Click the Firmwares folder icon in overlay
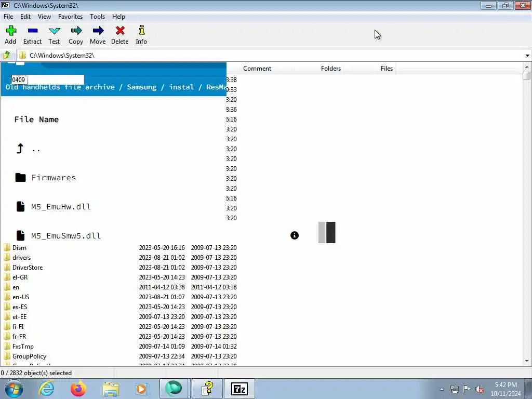The image size is (532, 399). click(x=20, y=178)
